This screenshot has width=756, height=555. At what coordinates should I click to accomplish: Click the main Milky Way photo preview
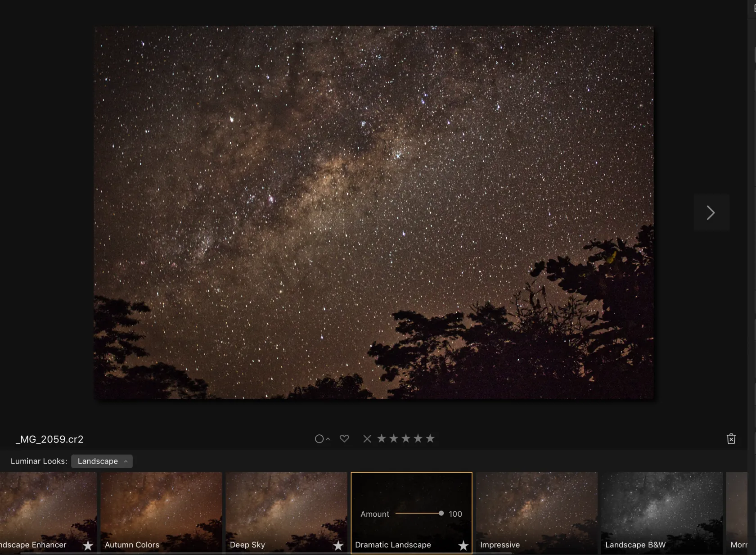373,212
